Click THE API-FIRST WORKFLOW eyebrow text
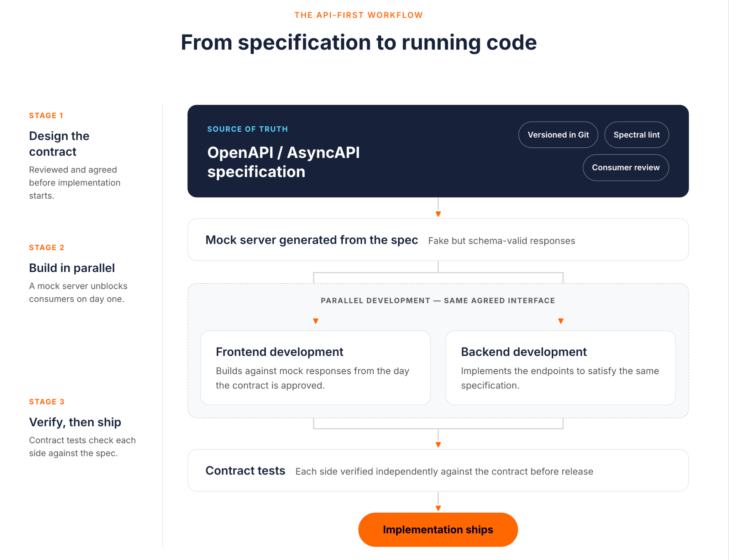 358,15
